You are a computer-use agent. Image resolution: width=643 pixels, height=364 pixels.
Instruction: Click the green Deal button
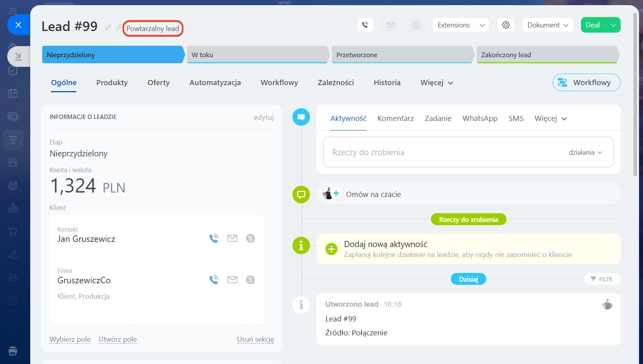coord(593,25)
